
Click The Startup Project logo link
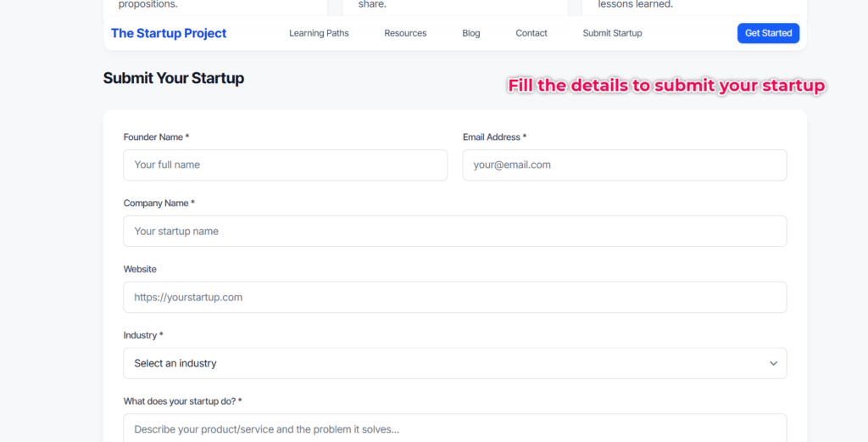point(169,33)
